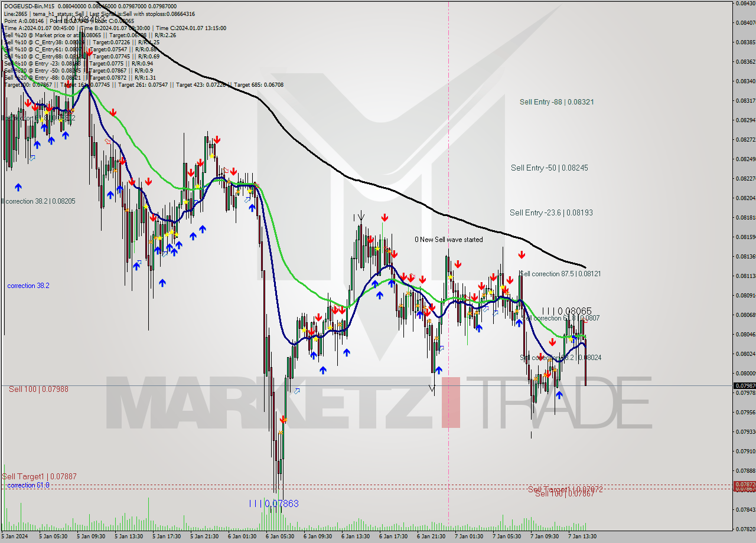Screen dimensions: 756x543
Task: Click the '6 Jan 05:30' time axis label
Action: (x=280, y=537)
